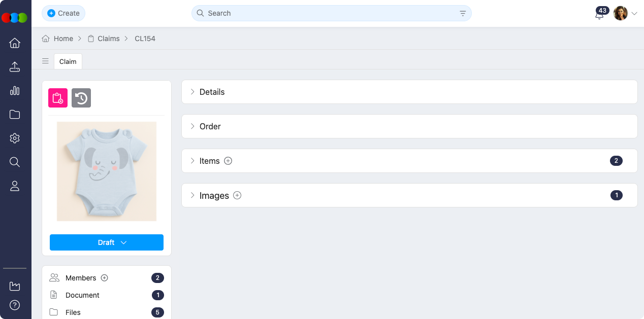Open the notifications bell
This screenshot has height=319, width=644.
pos(599,14)
